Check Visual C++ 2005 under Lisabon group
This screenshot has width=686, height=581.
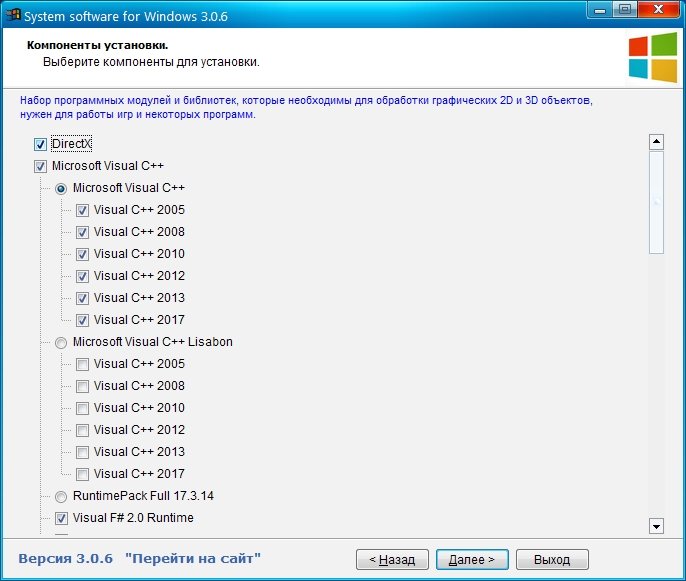coord(82,364)
